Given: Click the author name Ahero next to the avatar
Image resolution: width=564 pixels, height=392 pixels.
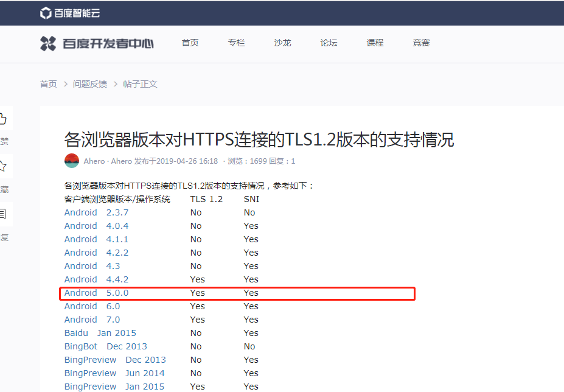Looking at the screenshot, I should pos(94,161).
